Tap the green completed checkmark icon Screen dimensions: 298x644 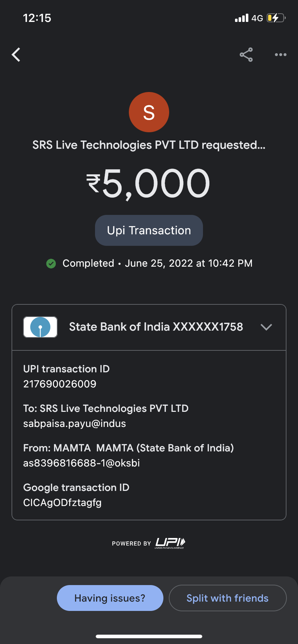(51, 264)
